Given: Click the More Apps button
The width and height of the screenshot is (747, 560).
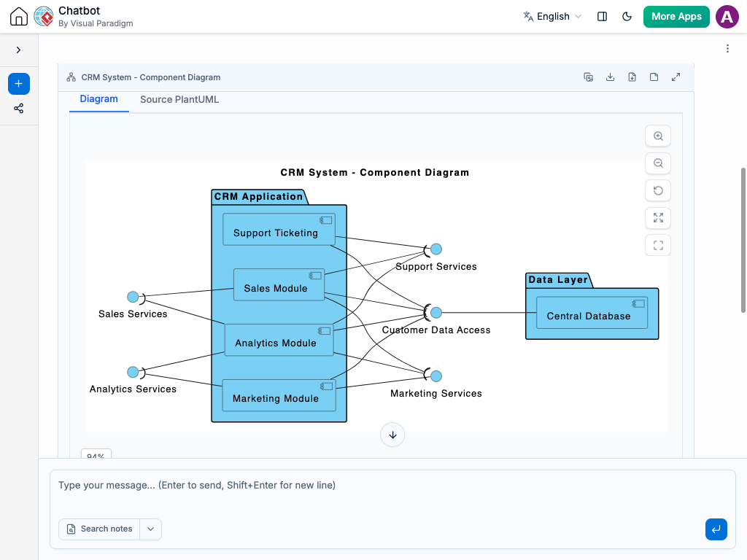Looking at the screenshot, I should [x=676, y=17].
